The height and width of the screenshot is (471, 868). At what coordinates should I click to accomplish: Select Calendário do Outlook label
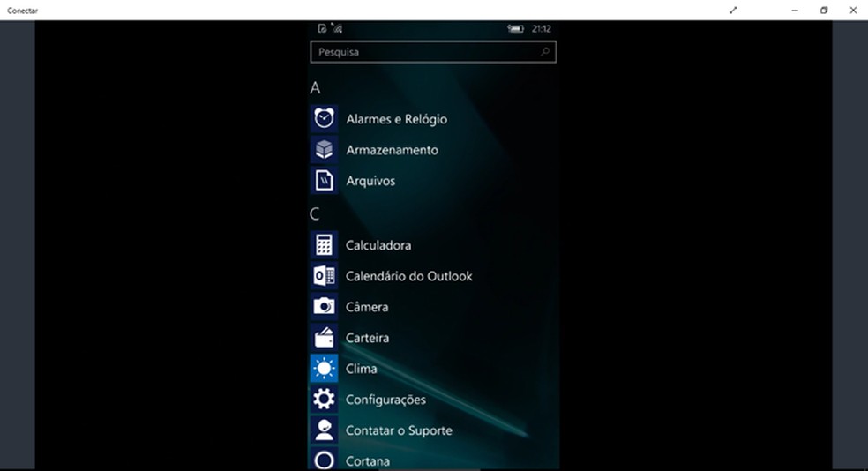[408, 276]
